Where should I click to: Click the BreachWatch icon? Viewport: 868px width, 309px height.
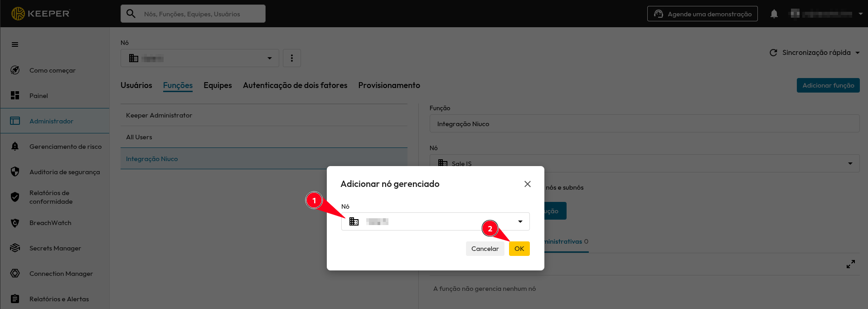click(x=15, y=223)
